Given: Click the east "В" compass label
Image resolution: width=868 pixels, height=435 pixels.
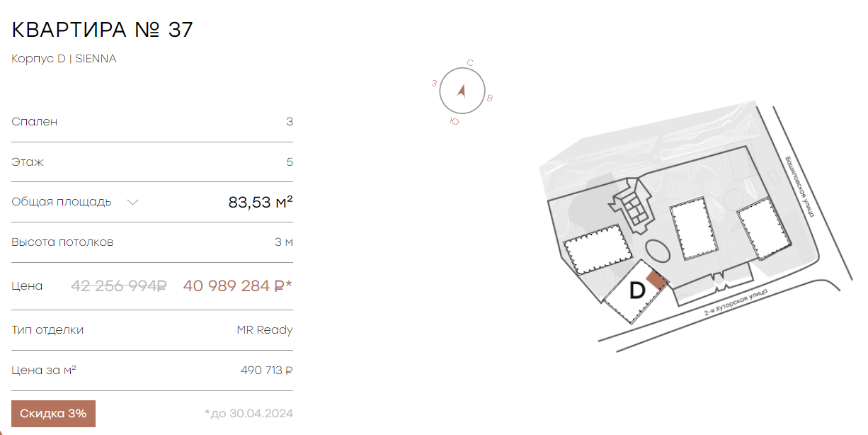Looking at the screenshot, I should (x=490, y=98).
